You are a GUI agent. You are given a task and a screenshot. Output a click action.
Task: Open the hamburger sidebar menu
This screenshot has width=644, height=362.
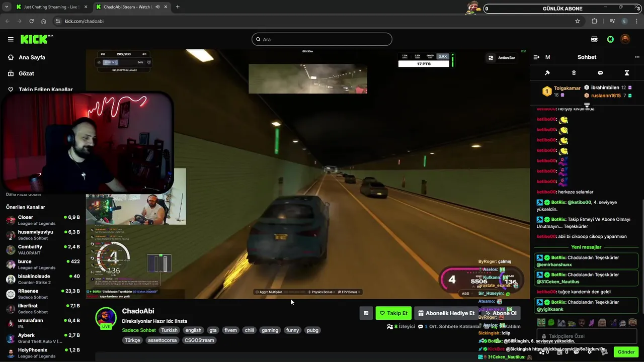point(11,39)
